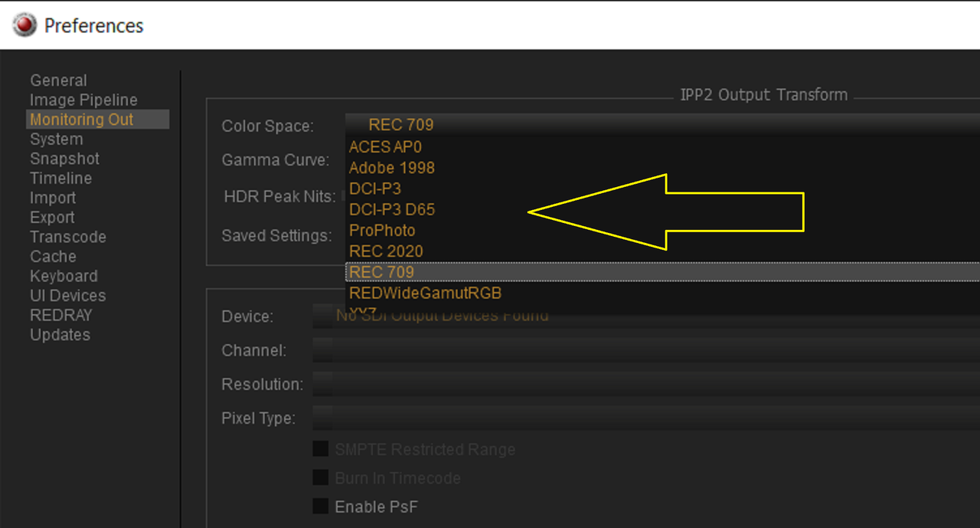Click the red REDCINE-X app icon
Screen dimensions: 980x528
click(25, 25)
